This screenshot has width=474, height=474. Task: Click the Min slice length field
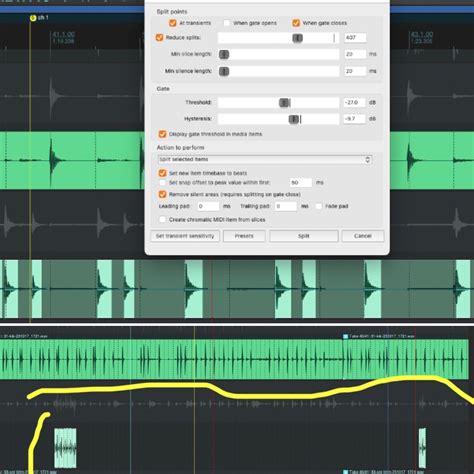355,54
